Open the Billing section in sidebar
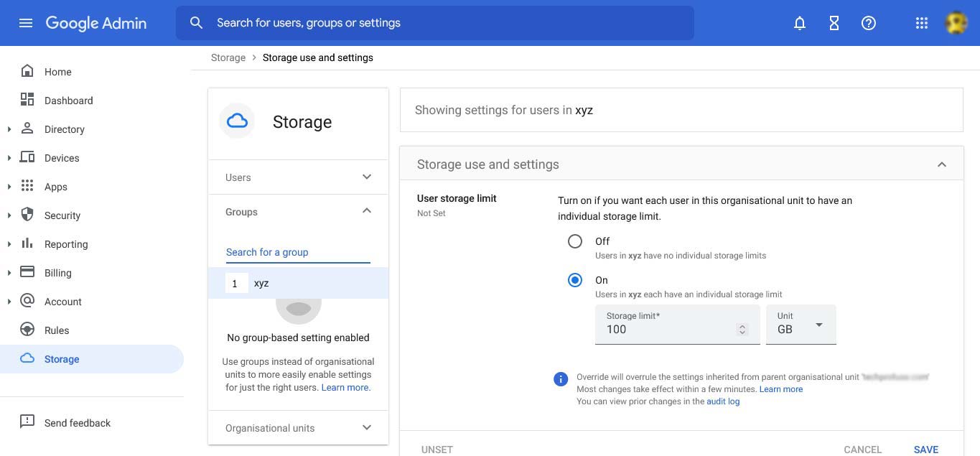This screenshot has width=980, height=456. point(57,272)
